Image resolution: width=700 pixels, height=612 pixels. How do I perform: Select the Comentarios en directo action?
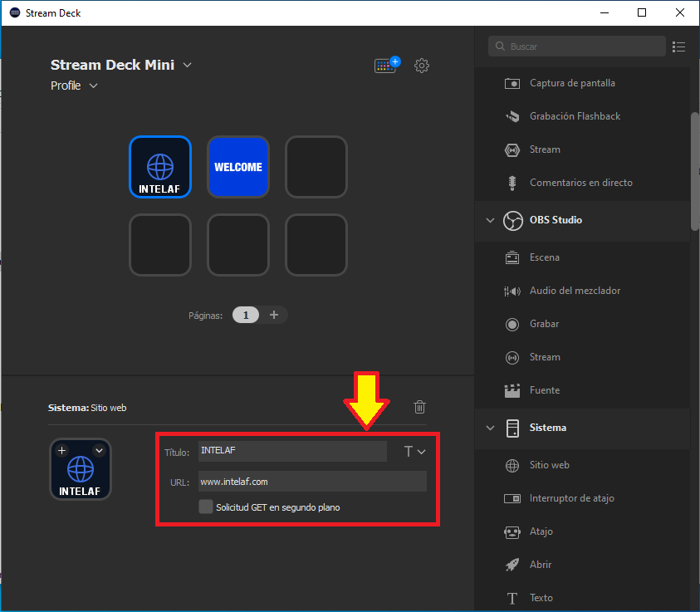pos(580,183)
